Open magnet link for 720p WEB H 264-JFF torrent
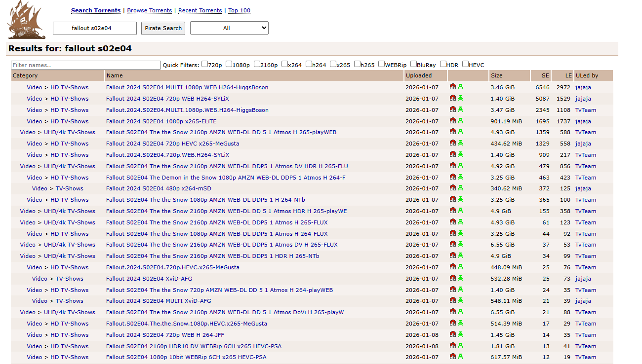This screenshot has height=364, width=642. click(x=452, y=334)
